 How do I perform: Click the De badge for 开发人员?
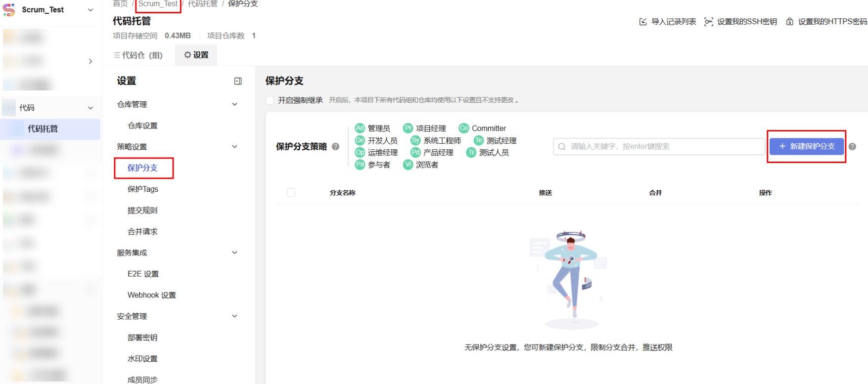[x=360, y=140]
